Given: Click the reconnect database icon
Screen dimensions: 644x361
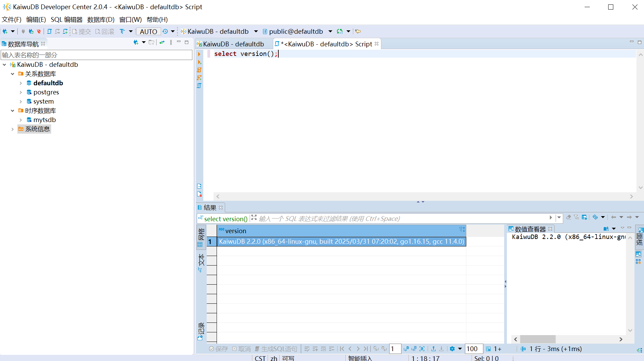Looking at the screenshot, I should click(31, 31).
